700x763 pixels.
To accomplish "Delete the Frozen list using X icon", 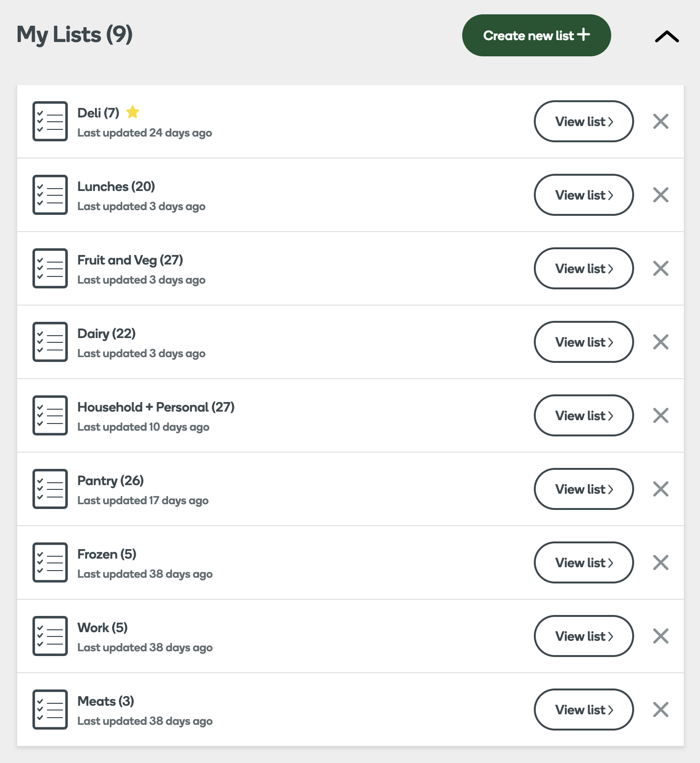I will point(660,562).
